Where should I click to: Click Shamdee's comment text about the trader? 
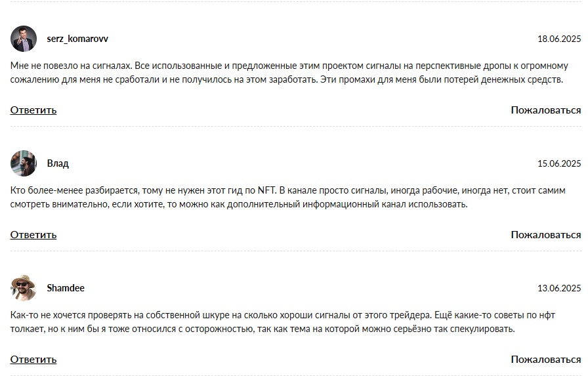click(282, 322)
